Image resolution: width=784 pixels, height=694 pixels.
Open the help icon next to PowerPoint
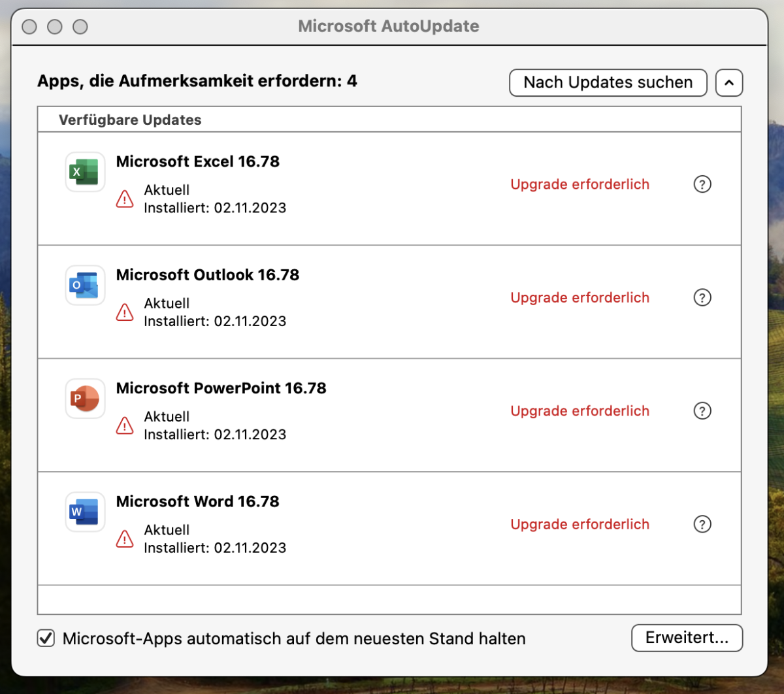click(702, 410)
